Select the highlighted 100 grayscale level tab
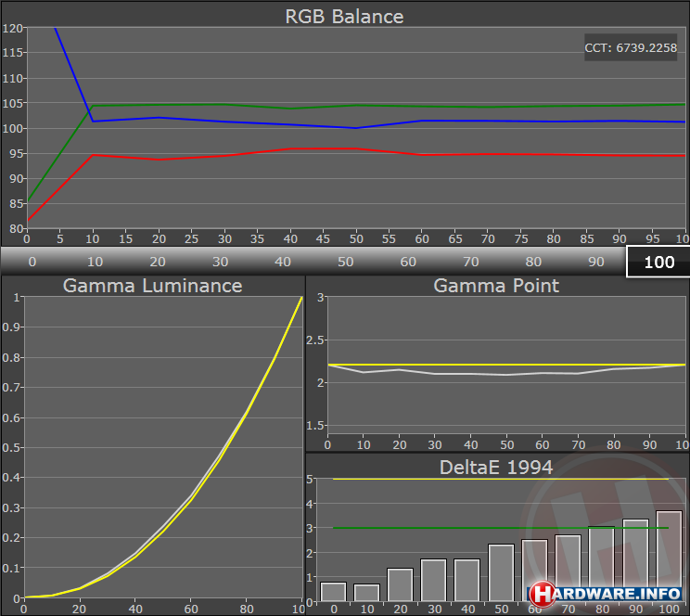 658,262
